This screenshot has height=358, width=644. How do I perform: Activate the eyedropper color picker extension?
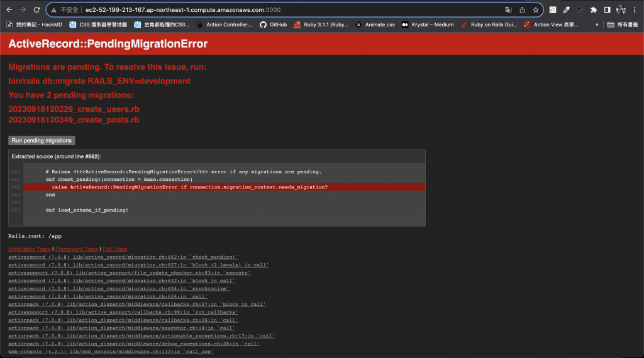coord(567,10)
